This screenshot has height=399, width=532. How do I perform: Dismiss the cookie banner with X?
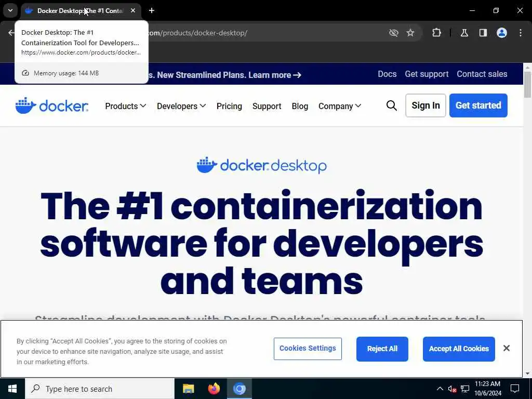507,348
